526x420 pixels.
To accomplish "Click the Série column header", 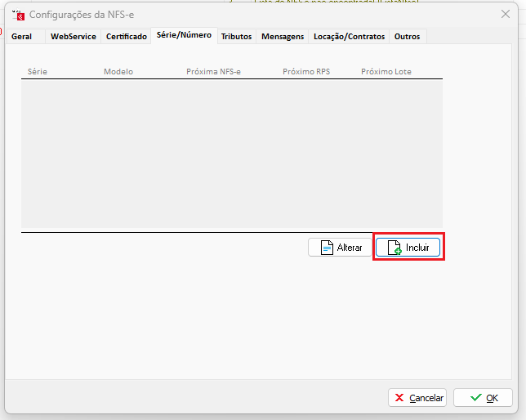I will point(38,72).
